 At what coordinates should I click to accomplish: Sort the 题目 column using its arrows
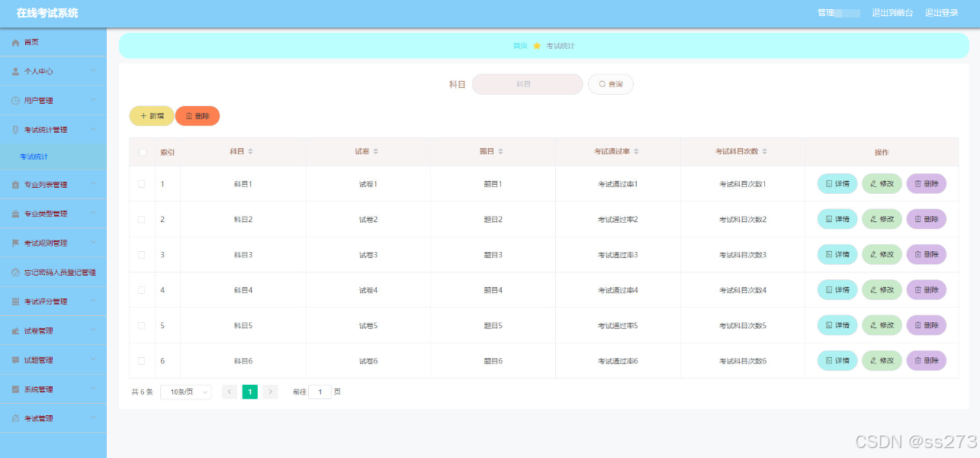(x=500, y=152)
